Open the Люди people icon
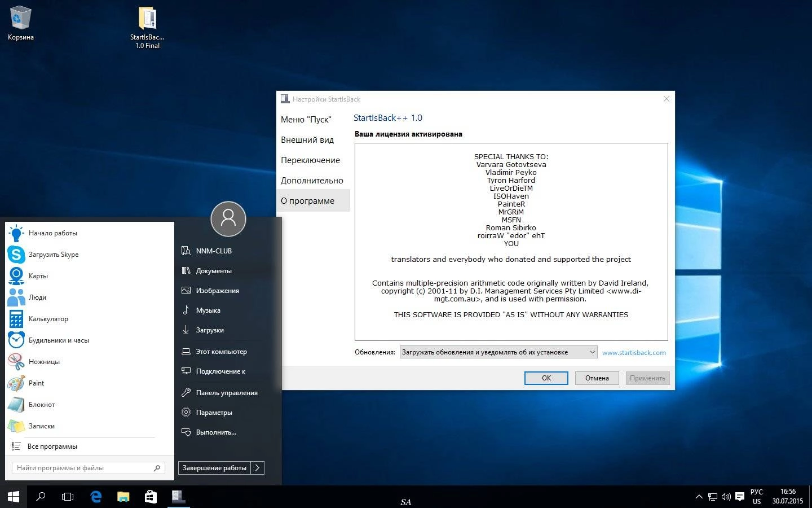The image size is (812, 508). [x=16, y=297]
